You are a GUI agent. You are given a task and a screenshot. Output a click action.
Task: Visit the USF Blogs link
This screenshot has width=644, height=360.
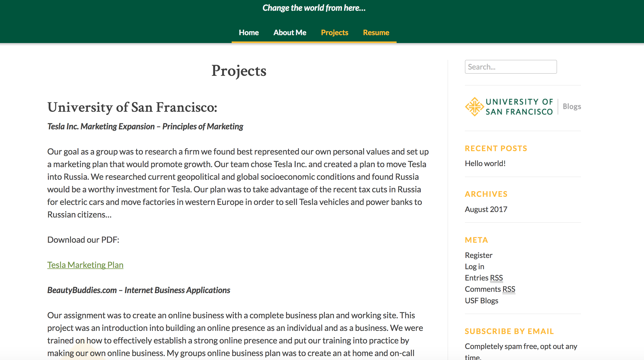click(481, 301)
